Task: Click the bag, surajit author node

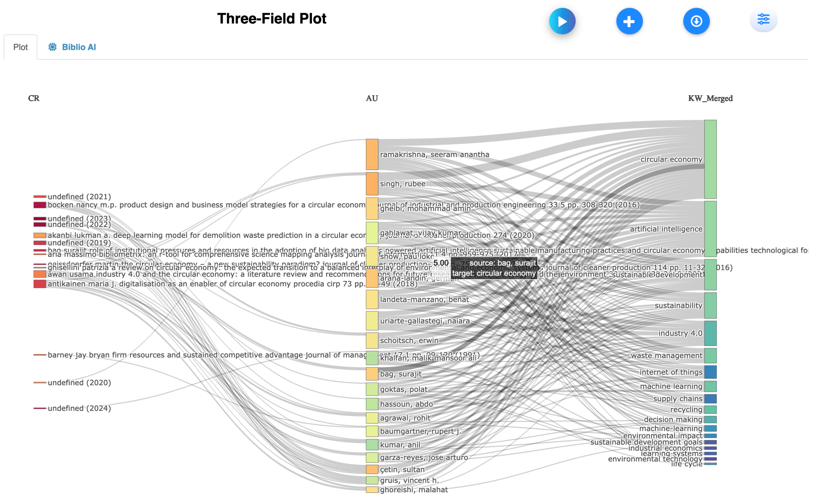Action: [x=372, y=374]
